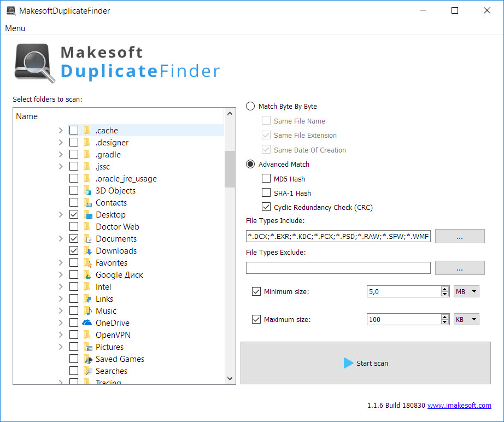This screenshot has width=504, height=422.
Task: Click the Saved Games folder icon
Action: tap(87, 359)
